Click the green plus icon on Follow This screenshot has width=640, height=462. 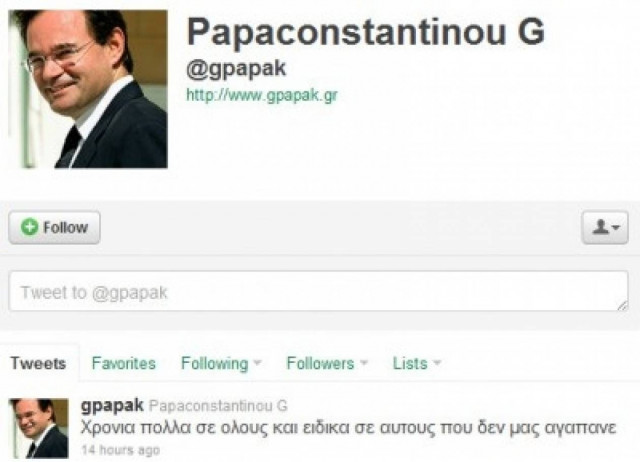pyautogui.click(x=29, y=227)
